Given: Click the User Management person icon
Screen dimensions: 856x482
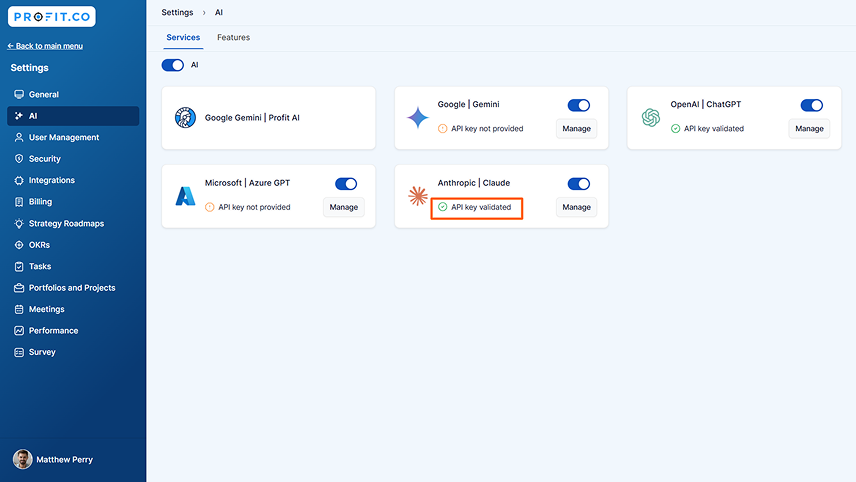Looking at the screenshot, I should click(19, 138).
